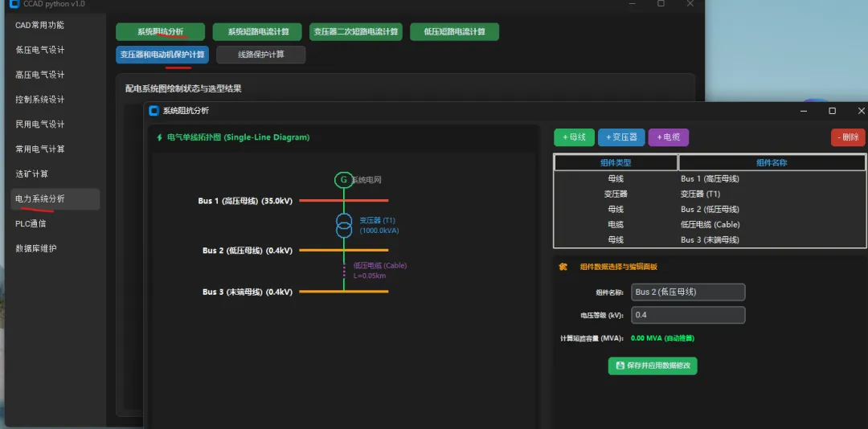Screen dimensions: 868x429
Task: Select 高压电气设计 sidebar item
Action: [x=40, y=75]
